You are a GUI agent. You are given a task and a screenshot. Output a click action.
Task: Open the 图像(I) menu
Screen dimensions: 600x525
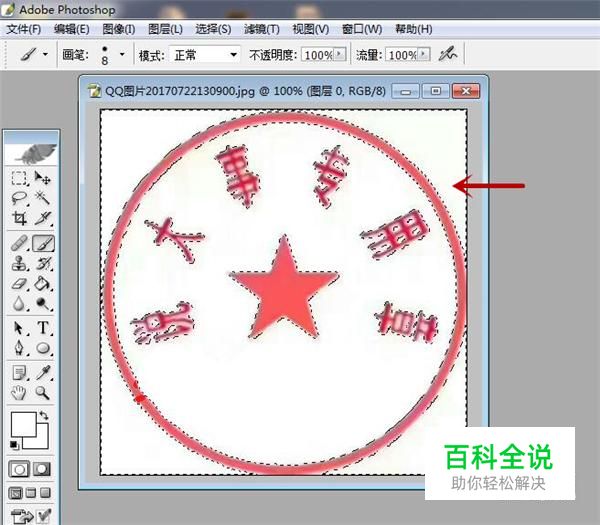(x=119, y=29)
